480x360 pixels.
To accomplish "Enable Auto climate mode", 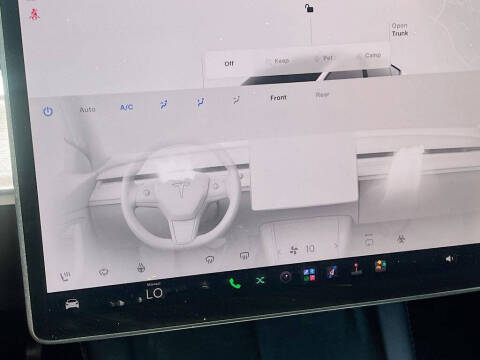I will pyautogui.click(x=87, y=109).
